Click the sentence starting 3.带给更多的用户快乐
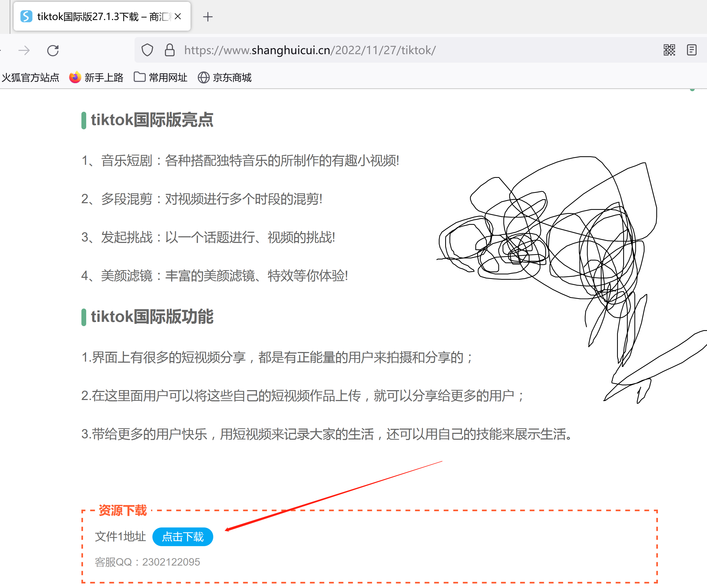Image resolution: width=707 pixels, height=588 pixels. [x=327, y=434]
